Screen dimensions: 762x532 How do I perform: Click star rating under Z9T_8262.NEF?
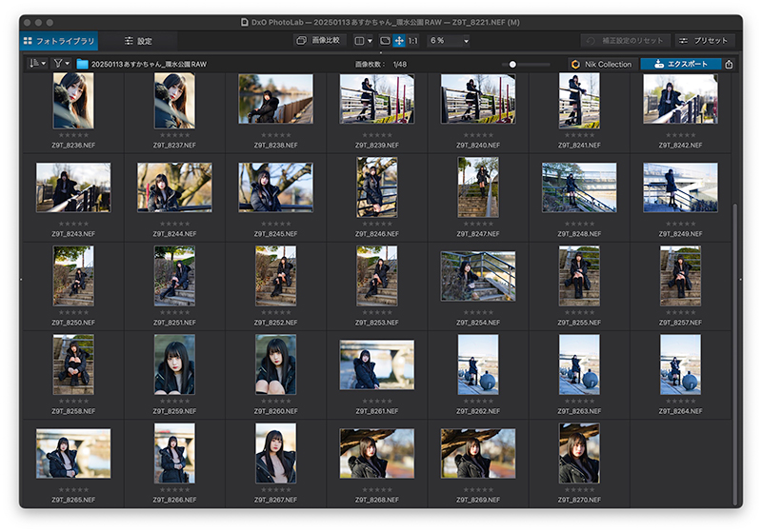point(478,402)
